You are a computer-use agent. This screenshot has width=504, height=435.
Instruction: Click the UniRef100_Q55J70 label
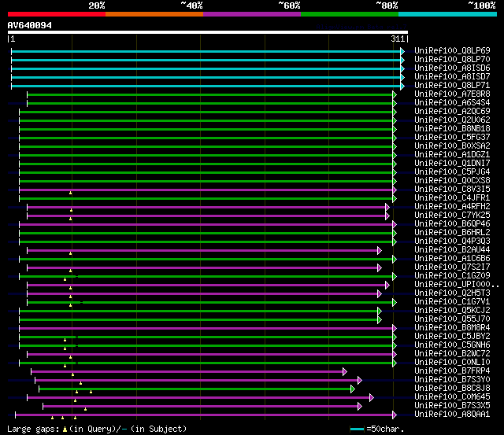[x=452, y=319]
